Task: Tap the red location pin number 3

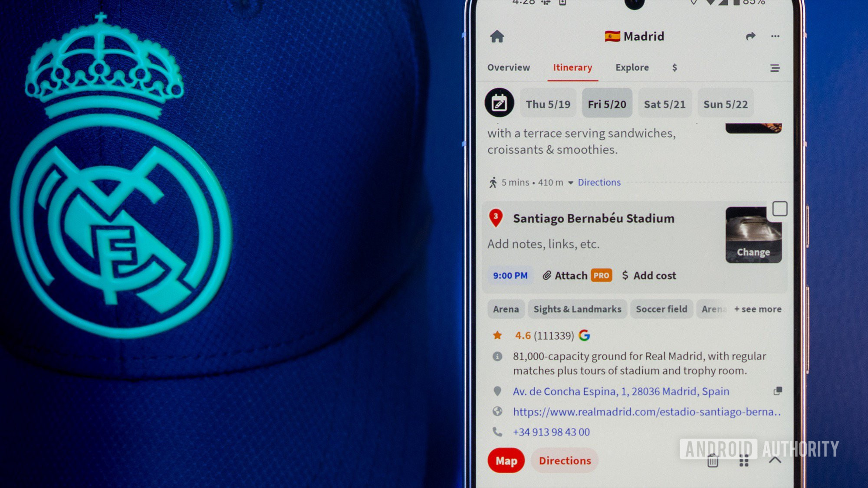Action: [496, 217]
